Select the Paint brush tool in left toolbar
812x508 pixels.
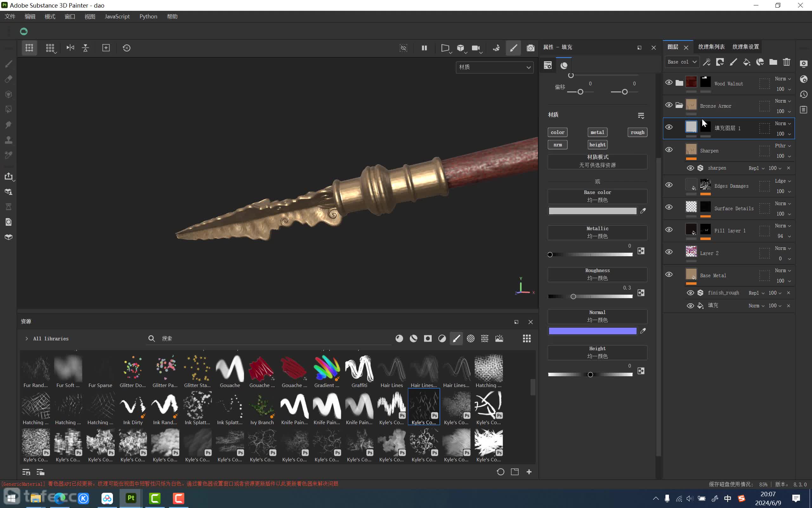9,64
